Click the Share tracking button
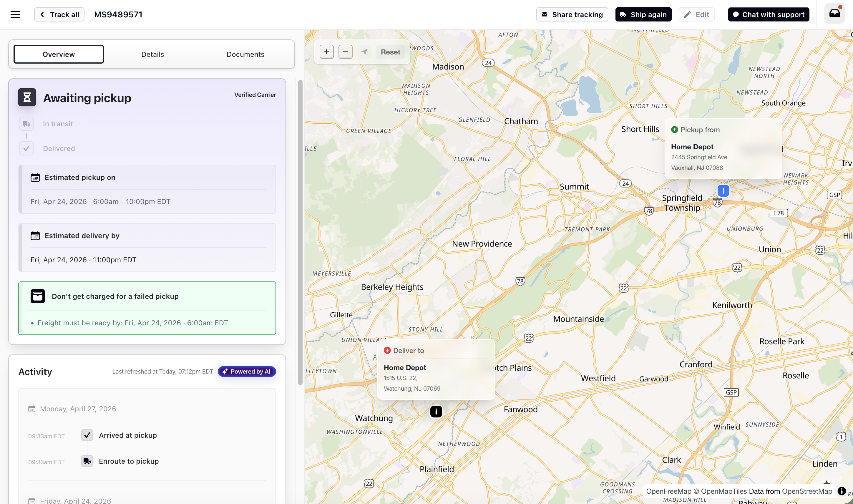Screen dimensions: 853x504 tap(572, 15)
